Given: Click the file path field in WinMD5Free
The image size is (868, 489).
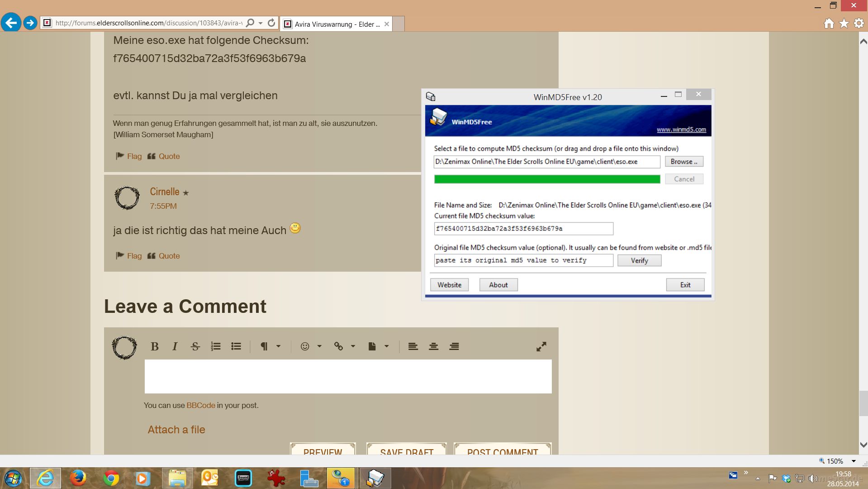Looking at the screenshot, I should (547, 162).
